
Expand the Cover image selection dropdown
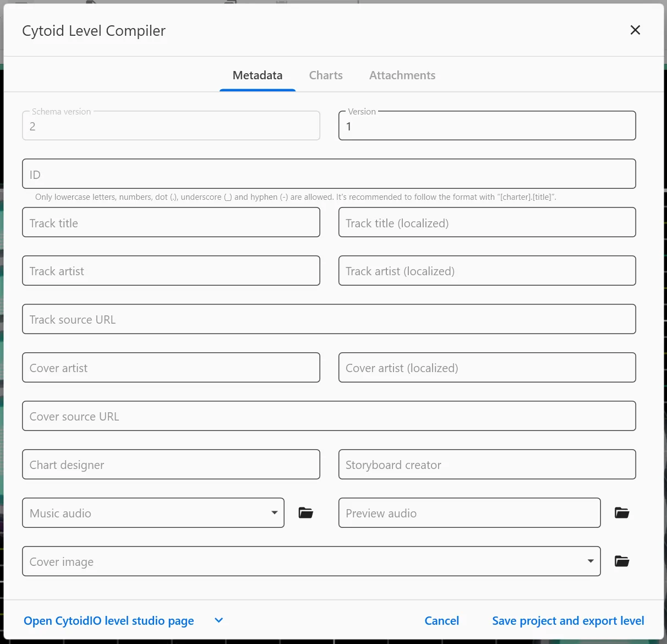pos(589,561)
